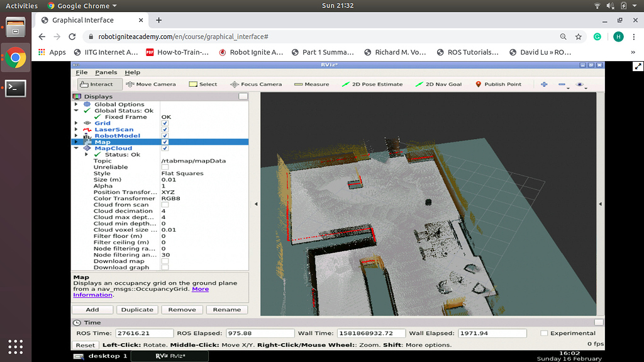Check the Download map checkbox
The height and width of the screenshot is (362, 644).
pos(165,261)
